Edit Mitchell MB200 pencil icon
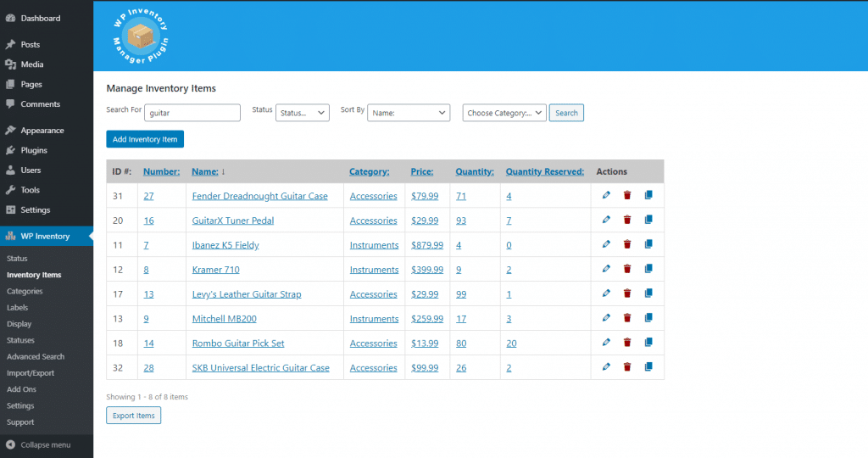This screenshot has width=868, height=458. pyautogui.click(x=606, y=318)
